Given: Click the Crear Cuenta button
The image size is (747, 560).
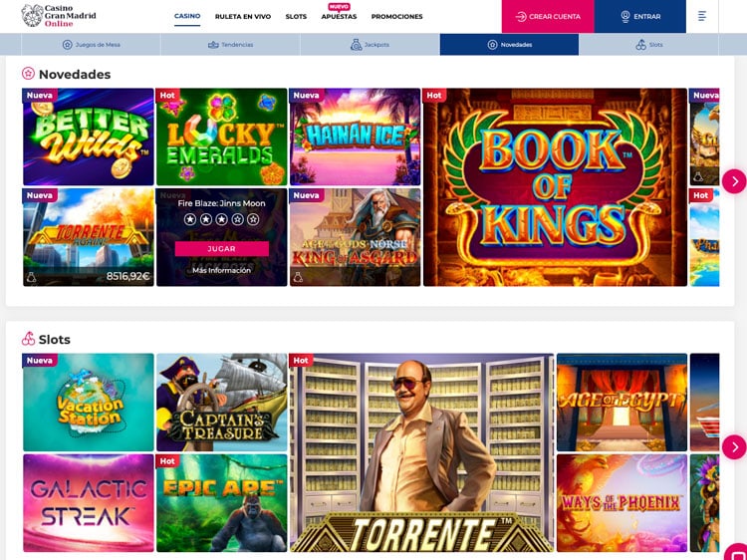Looking at the screenshot, I should 548,16.
